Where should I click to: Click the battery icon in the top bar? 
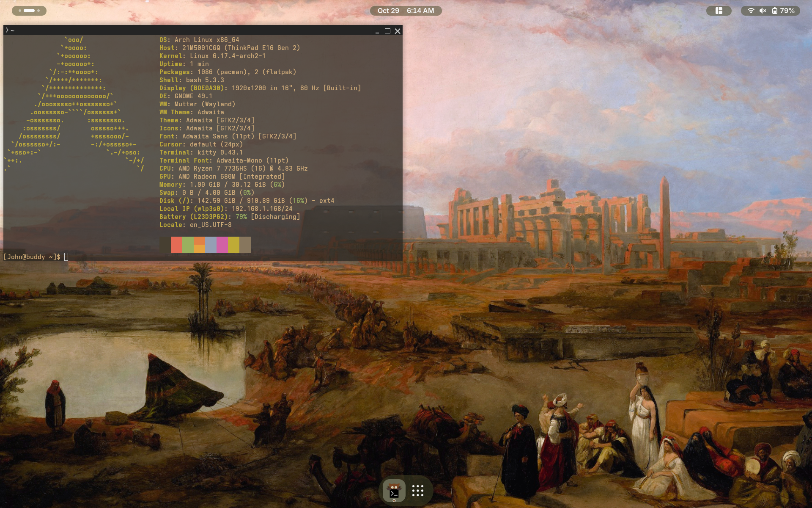tap(774, 11)
